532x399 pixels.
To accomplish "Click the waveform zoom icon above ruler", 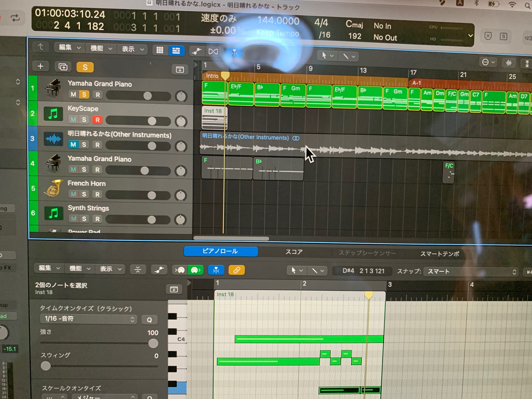I will 509,63.
